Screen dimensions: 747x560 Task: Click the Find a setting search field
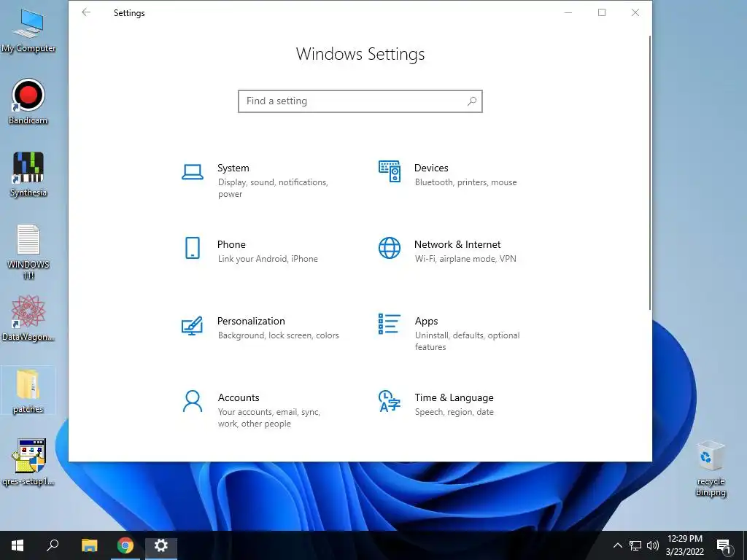pos(360,101)
